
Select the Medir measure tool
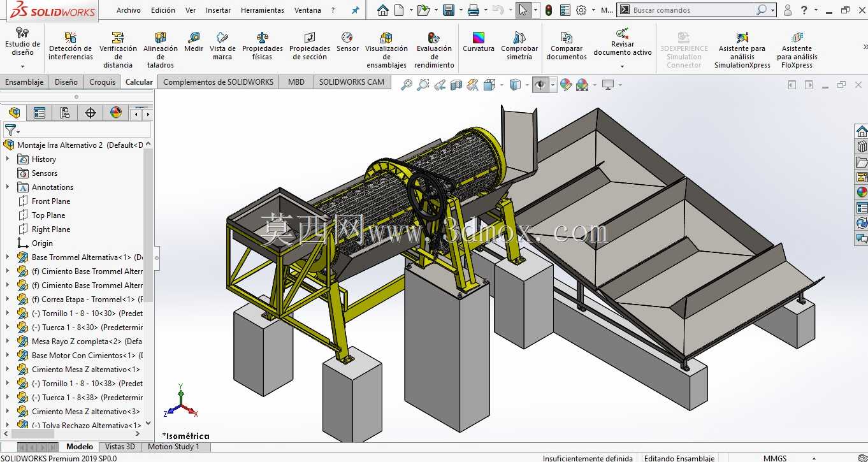click(194, 42)
